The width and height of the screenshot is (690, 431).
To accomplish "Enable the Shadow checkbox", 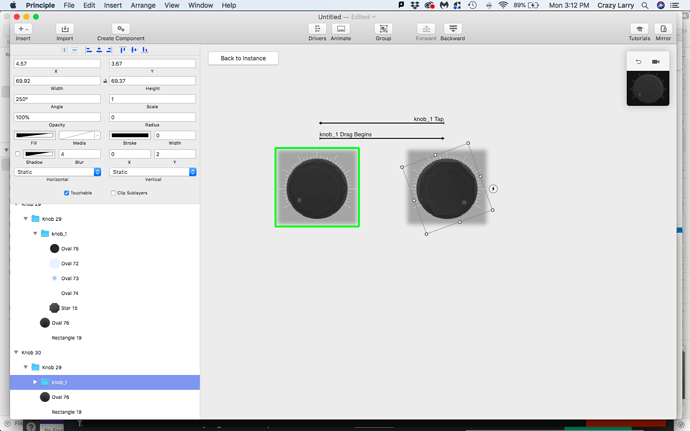I will (18, 154).
